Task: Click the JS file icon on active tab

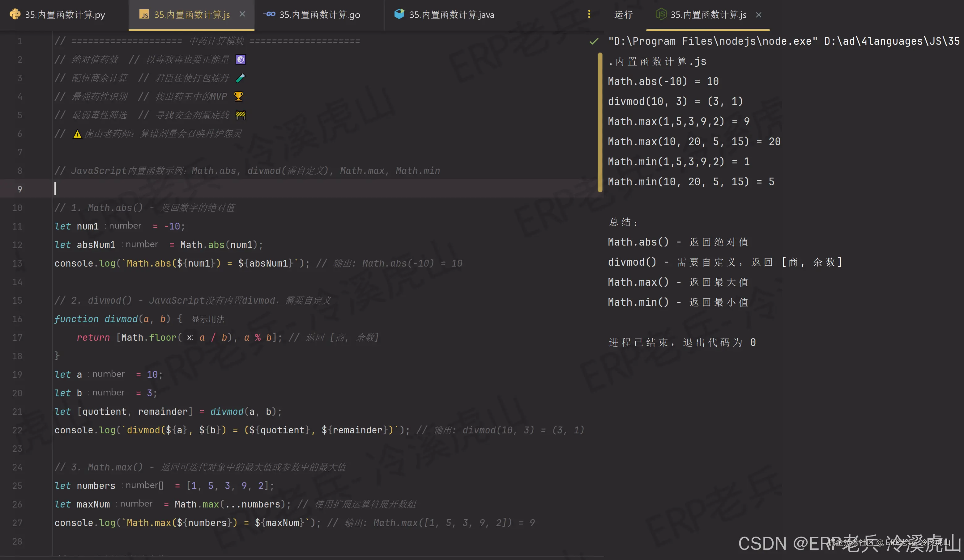Action: (144, 15)
